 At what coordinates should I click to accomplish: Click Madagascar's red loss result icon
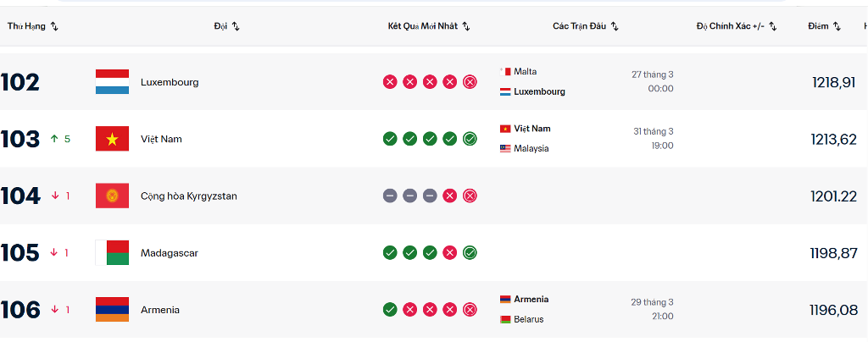click(x=450, y=252)
